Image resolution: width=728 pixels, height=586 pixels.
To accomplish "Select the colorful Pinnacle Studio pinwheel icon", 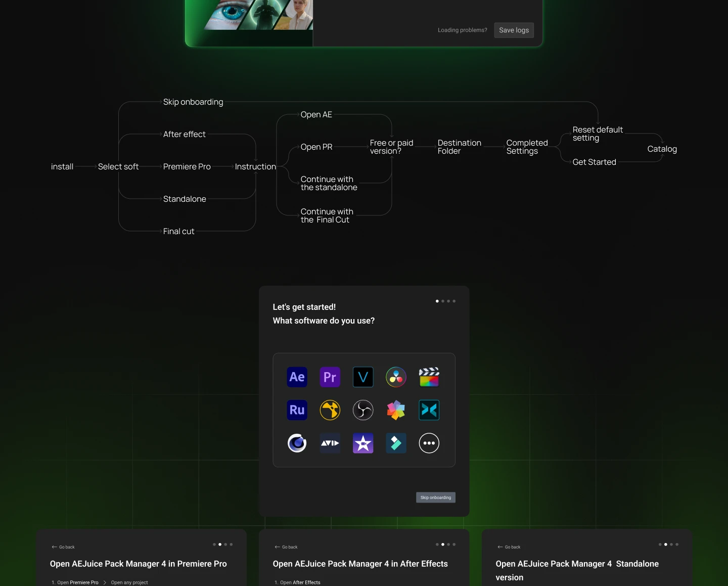I will [396, 410].
